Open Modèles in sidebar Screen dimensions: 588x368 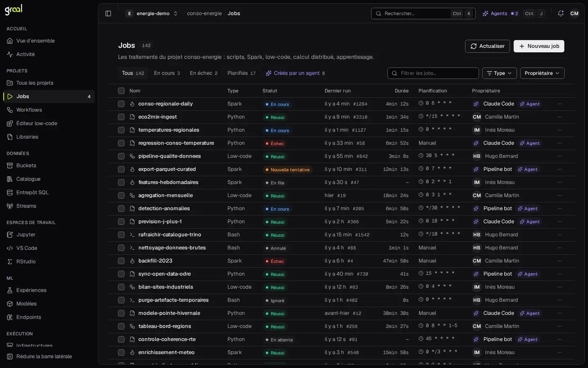point(49,304)
